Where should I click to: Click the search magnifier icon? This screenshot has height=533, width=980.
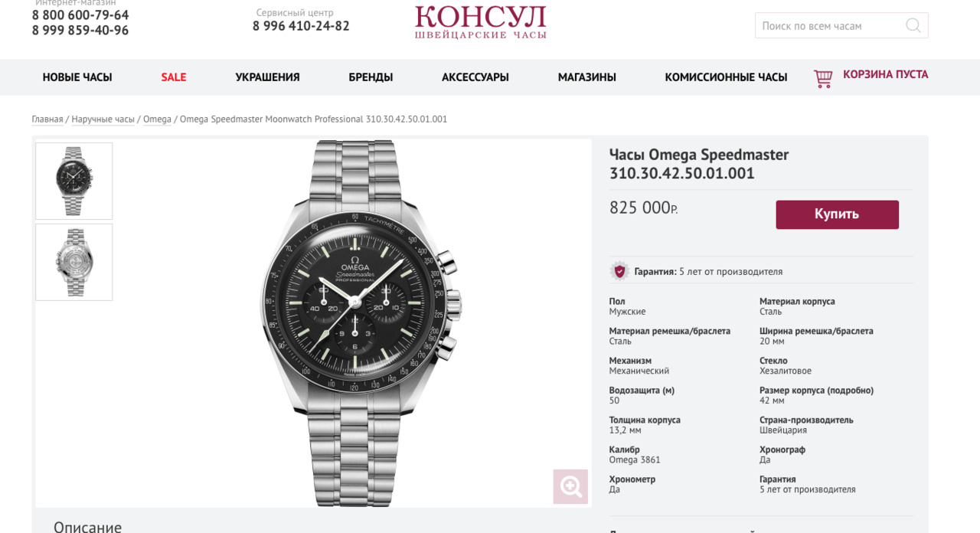click(913, 25)
